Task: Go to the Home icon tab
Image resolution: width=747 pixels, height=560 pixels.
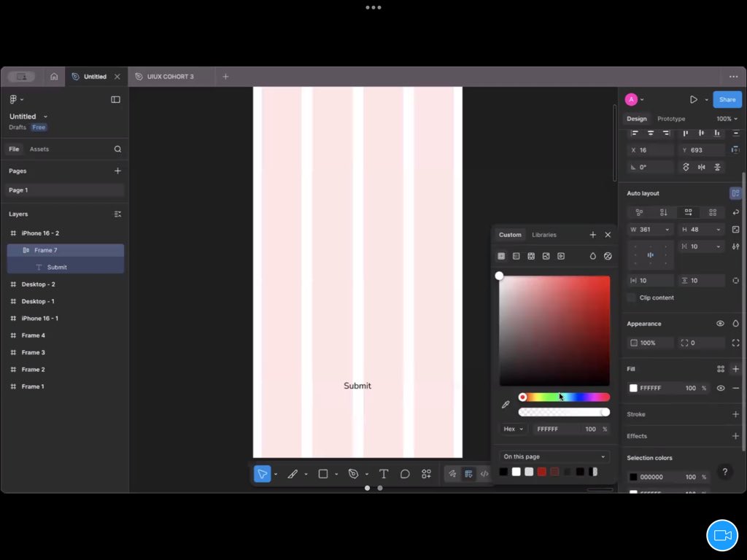Action: 54,76
